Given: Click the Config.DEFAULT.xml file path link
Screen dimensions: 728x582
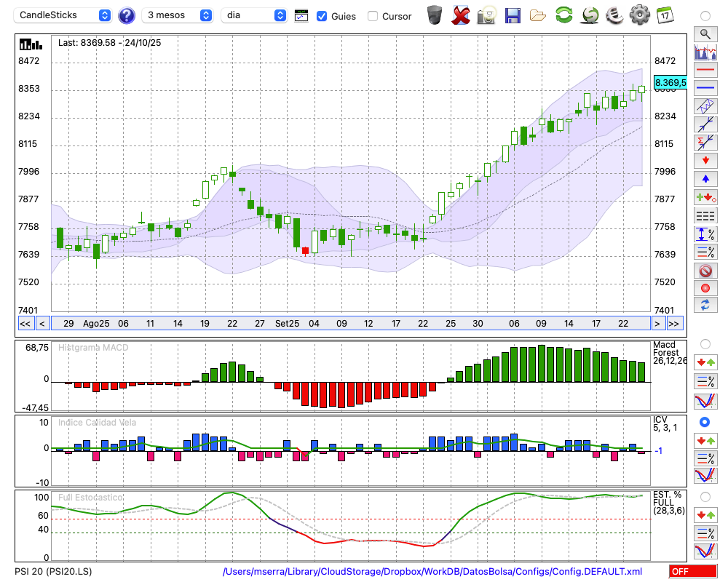Looking at the screenshot, I should tap(432, 572).
